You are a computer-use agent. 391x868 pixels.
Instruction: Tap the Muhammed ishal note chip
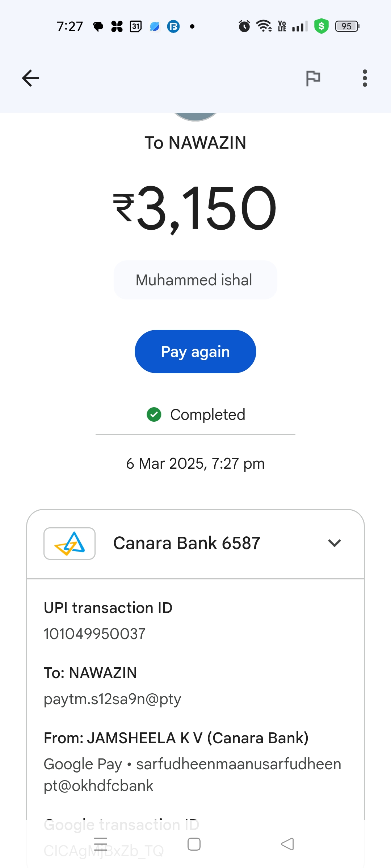coord(195,280)
